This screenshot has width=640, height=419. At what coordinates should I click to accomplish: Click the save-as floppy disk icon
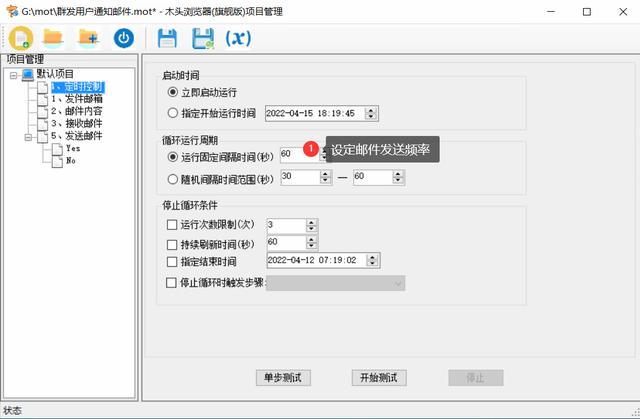coord(203,38)
